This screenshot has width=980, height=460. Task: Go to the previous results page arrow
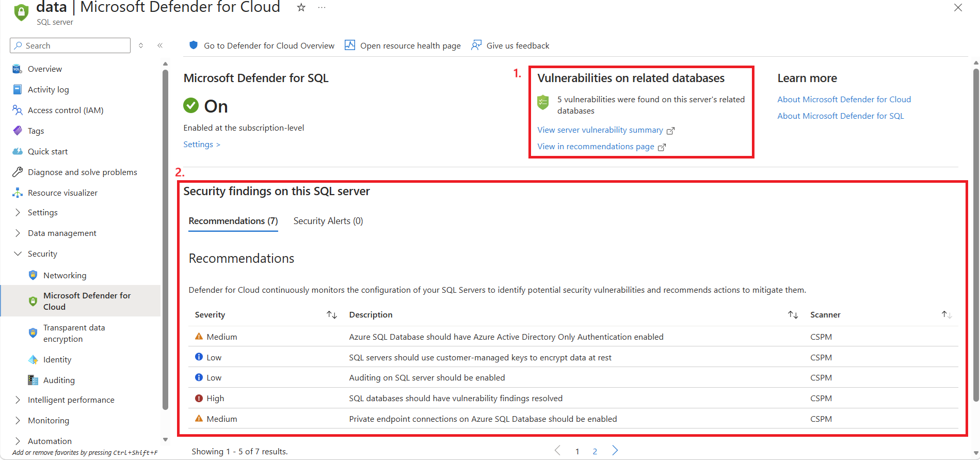[557, 451]
